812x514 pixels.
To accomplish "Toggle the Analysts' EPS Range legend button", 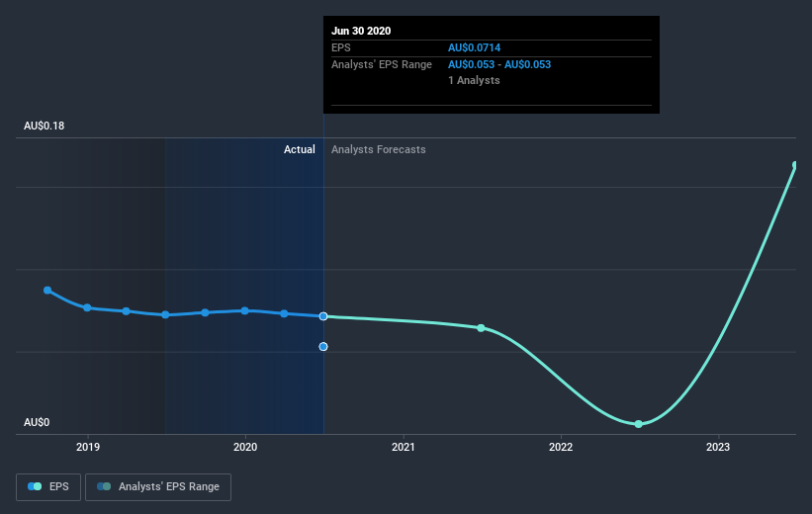I will point(158,486).
